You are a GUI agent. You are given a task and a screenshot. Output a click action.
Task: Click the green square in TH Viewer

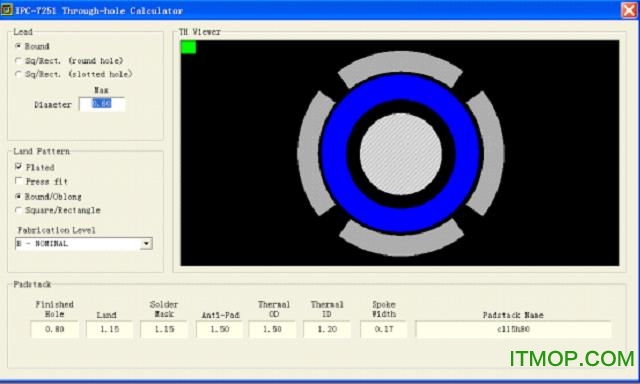click(x=188, y=47)
